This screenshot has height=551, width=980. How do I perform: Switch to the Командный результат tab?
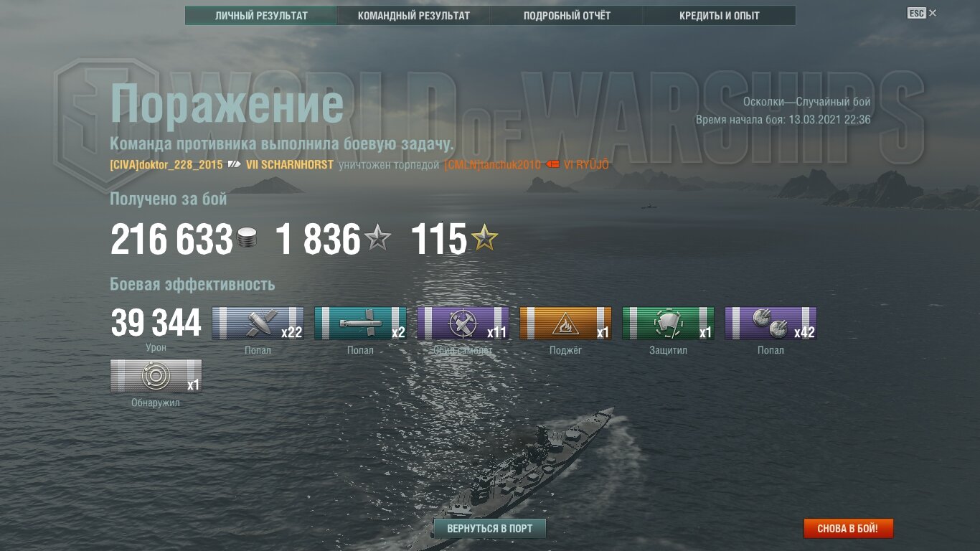point(414,15)
